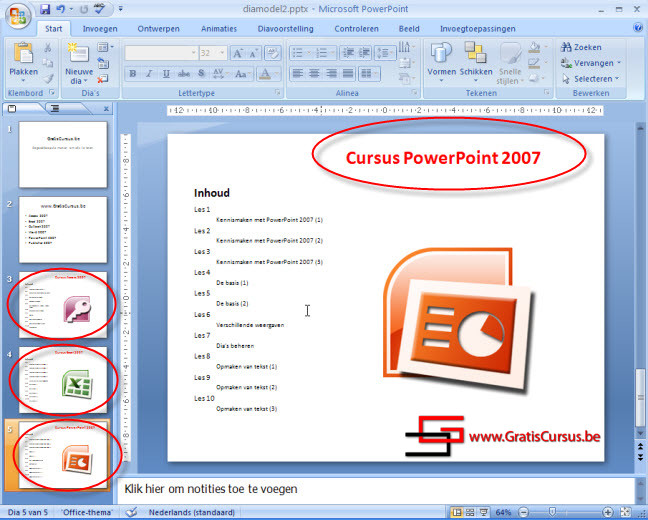Run the spelling check from quick access toolbar
The width and height of the screenshot is (648, 520).
pyautogui.click(x=100, y=9)
